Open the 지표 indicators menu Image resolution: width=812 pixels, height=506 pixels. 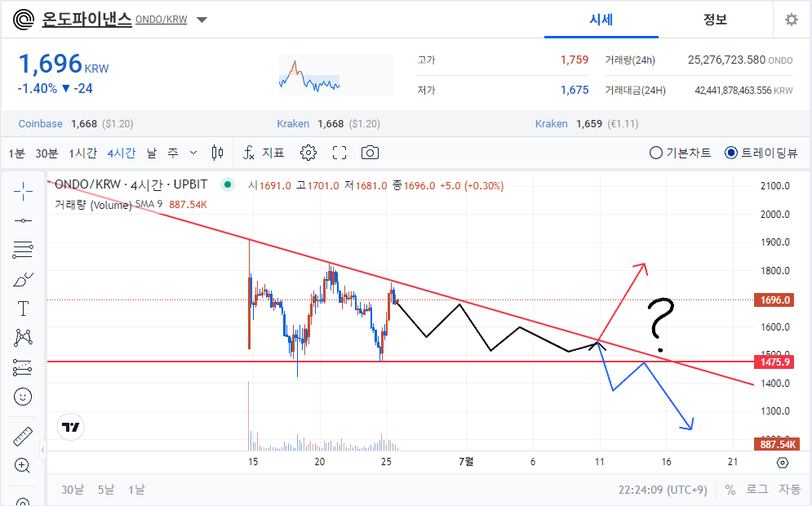point(264,153)
